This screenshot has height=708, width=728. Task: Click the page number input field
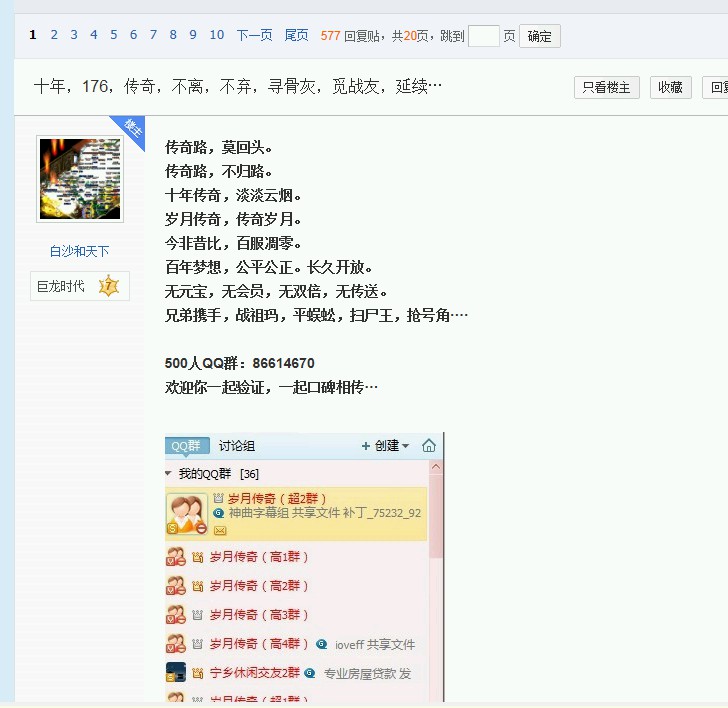(483, 36)
